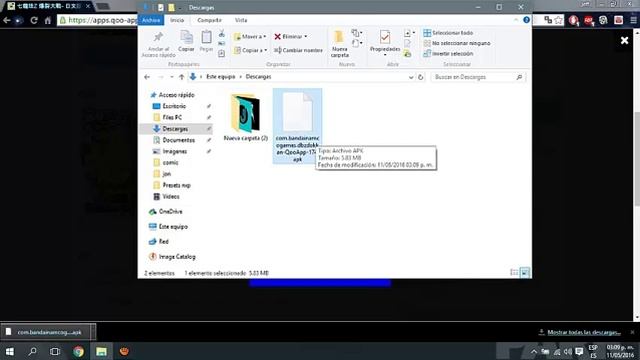
Task: Reload the page in Chrome
Action: point(34,20)
